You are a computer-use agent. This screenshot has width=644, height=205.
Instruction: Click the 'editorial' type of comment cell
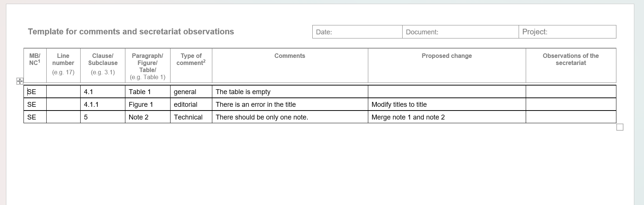(191, 105)
